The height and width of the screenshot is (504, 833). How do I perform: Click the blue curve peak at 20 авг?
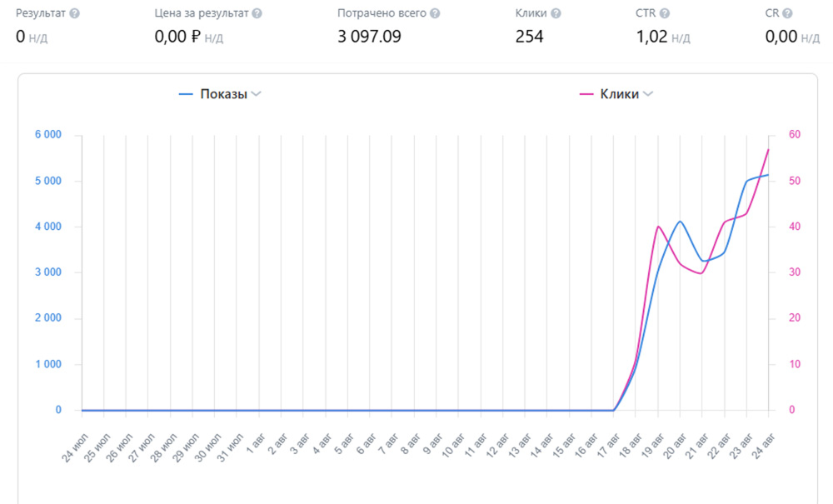[681, 222]
